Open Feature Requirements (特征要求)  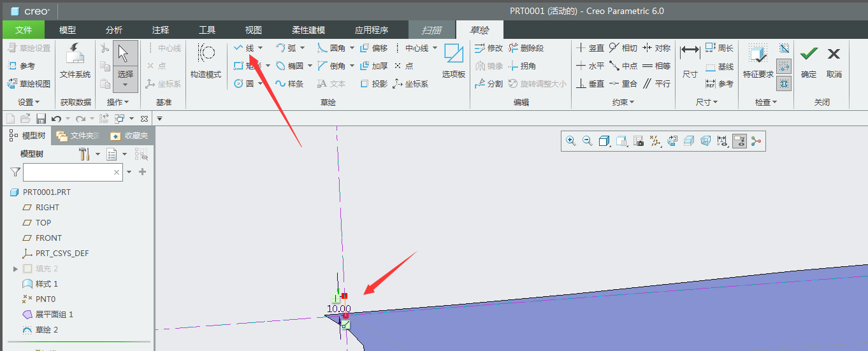(758, 61)
